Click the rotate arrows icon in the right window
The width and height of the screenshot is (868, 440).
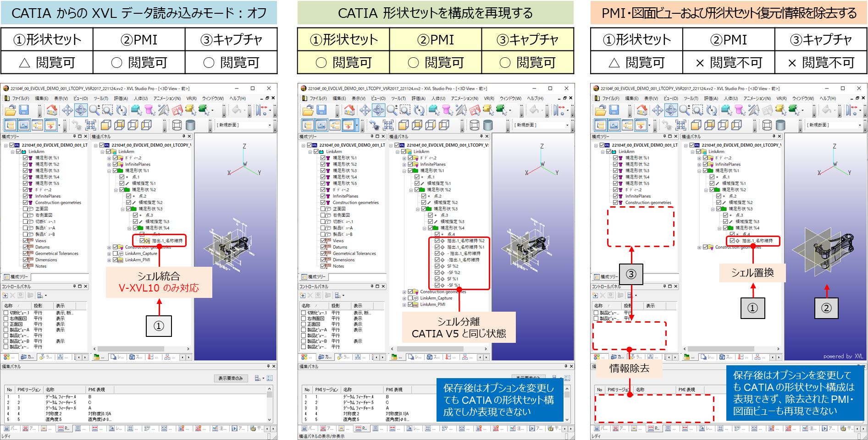712,110
